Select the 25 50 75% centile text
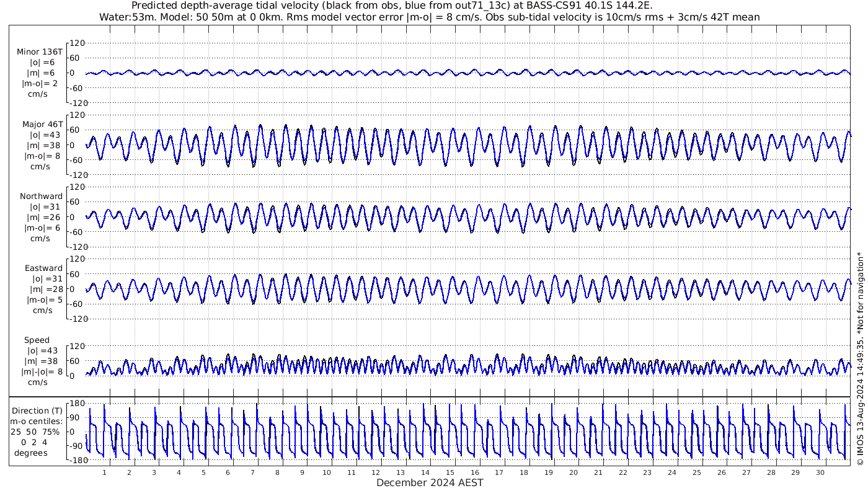Viewport: 868px width, 496px height. (35, 432)
